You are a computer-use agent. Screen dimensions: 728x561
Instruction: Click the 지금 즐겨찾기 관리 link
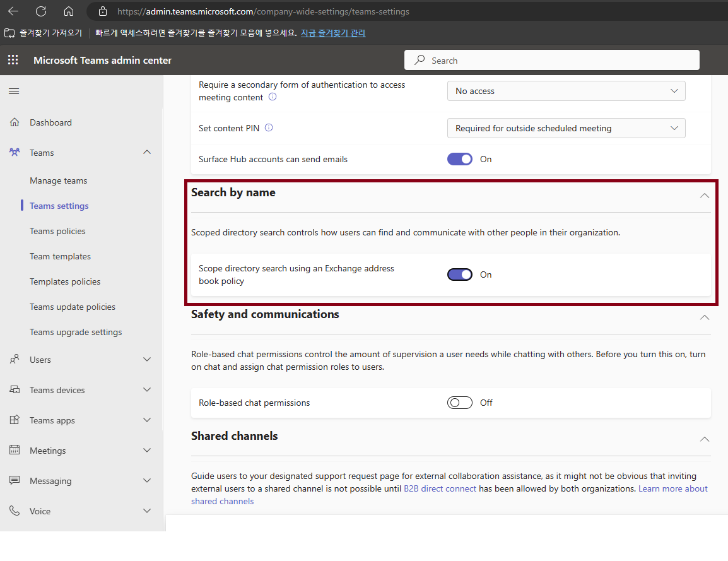[333, 33]
